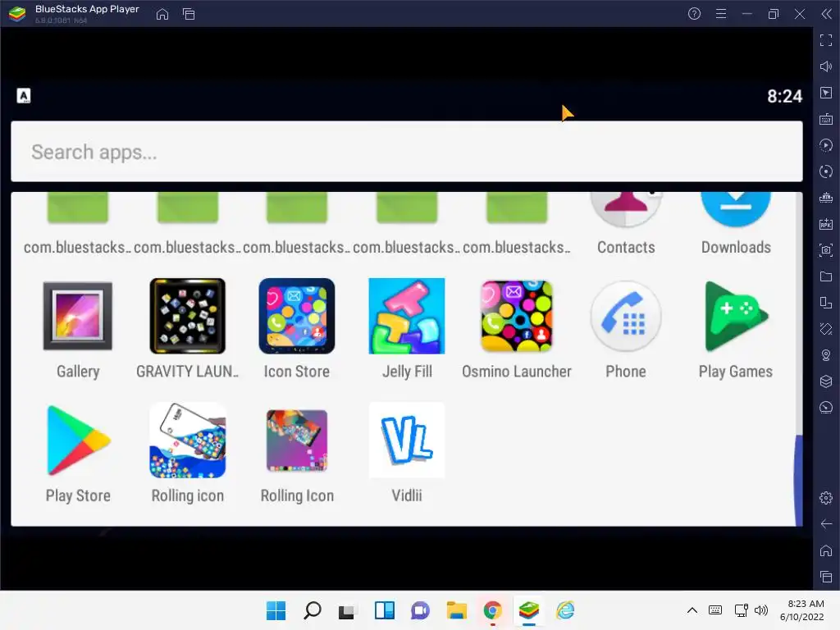Open File Explorer from taskbar

[456, 610]
